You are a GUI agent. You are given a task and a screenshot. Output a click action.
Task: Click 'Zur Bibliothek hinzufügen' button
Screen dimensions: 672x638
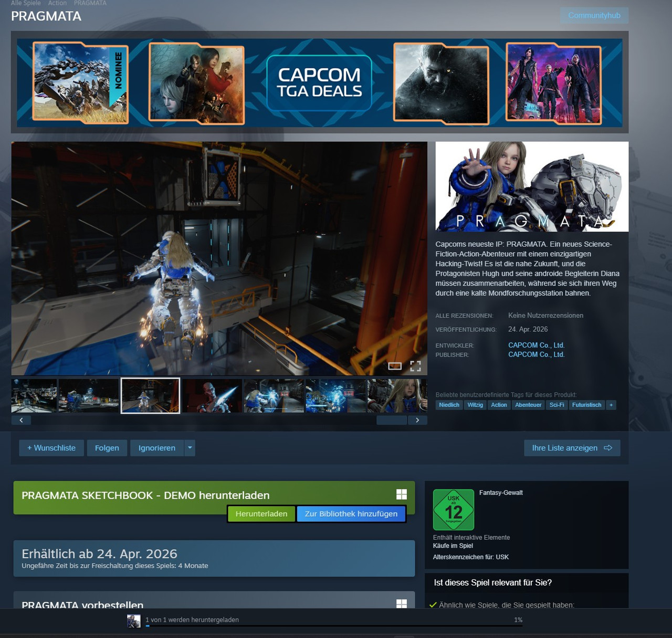point(351,514)
